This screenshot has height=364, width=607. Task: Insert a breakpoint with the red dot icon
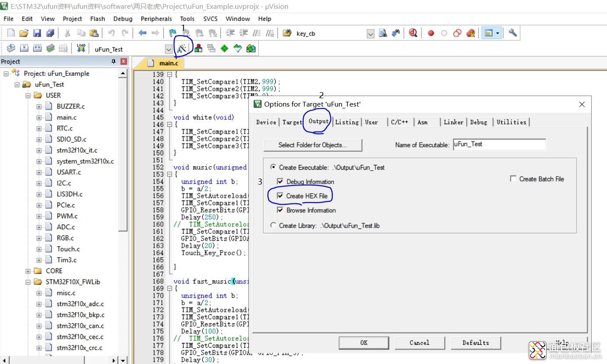(431, 33)
